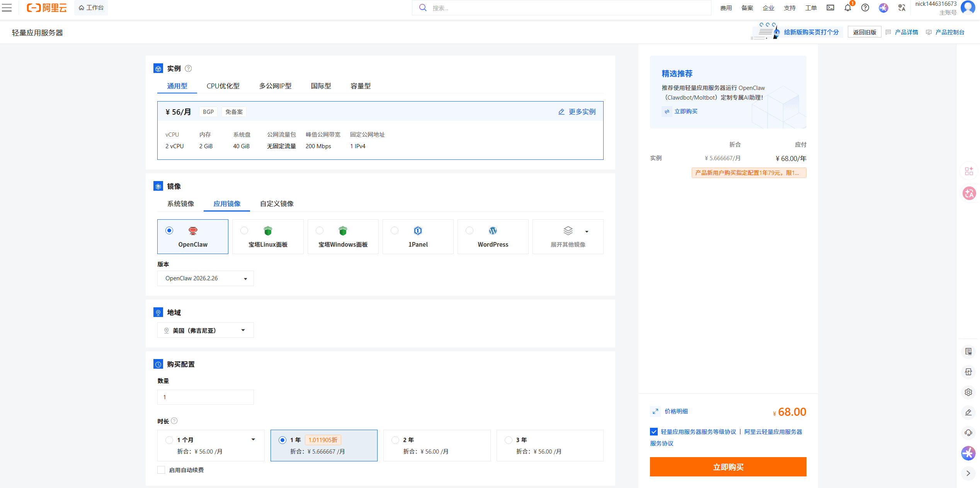This screenshot has height=488, width=980.
Task: Open the hamburger navigation menu
Action: (7, 8)
